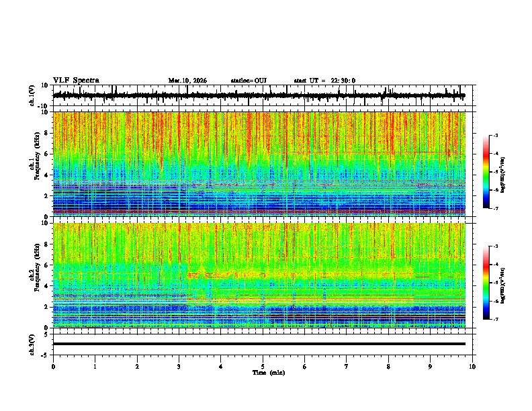
Task: Click the ch.1 spectrogram 6 kHz tick label
Action: point(47,154)
